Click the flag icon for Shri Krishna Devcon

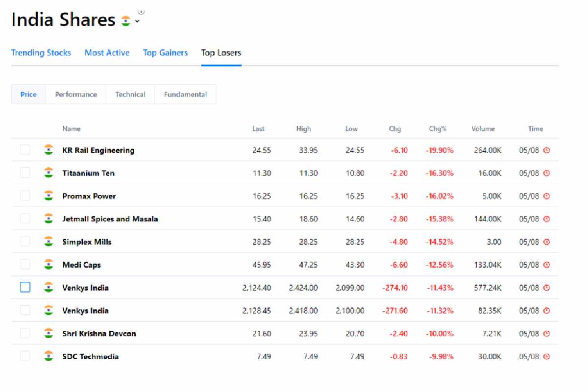pyautogui.click(x=48, y=333)
